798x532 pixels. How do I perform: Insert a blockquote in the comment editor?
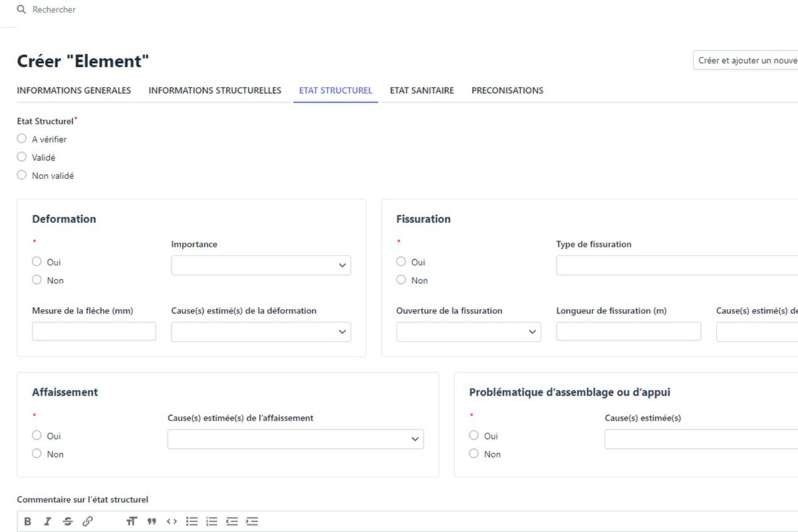152,521
